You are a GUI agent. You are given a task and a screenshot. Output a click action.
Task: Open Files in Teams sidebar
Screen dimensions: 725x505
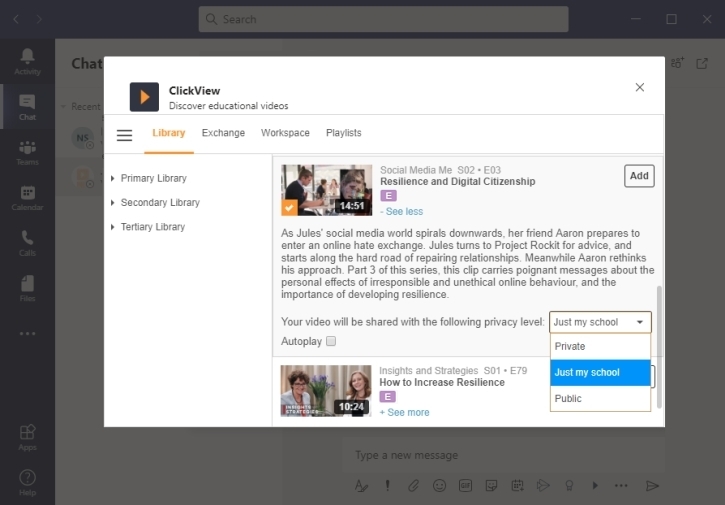click(x=27, y=288)
